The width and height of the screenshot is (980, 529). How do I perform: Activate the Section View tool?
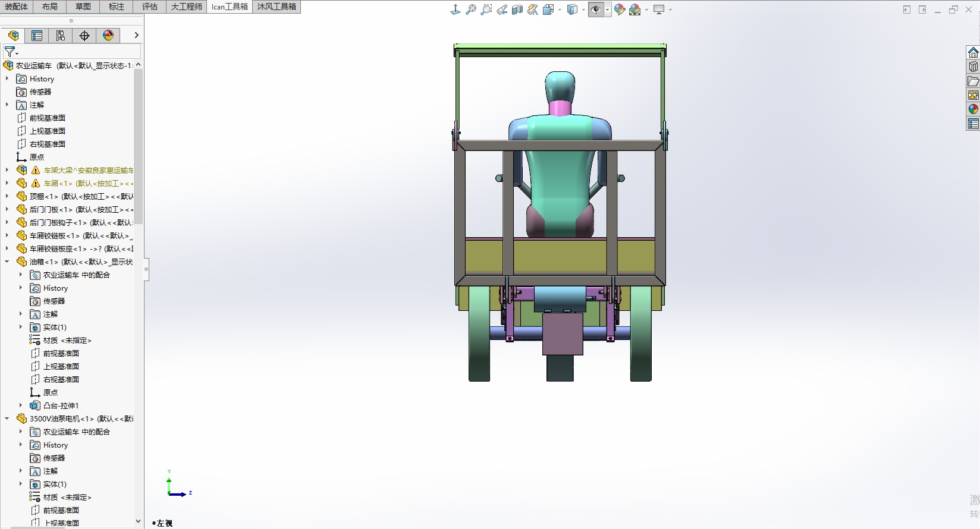pos(517,10)
